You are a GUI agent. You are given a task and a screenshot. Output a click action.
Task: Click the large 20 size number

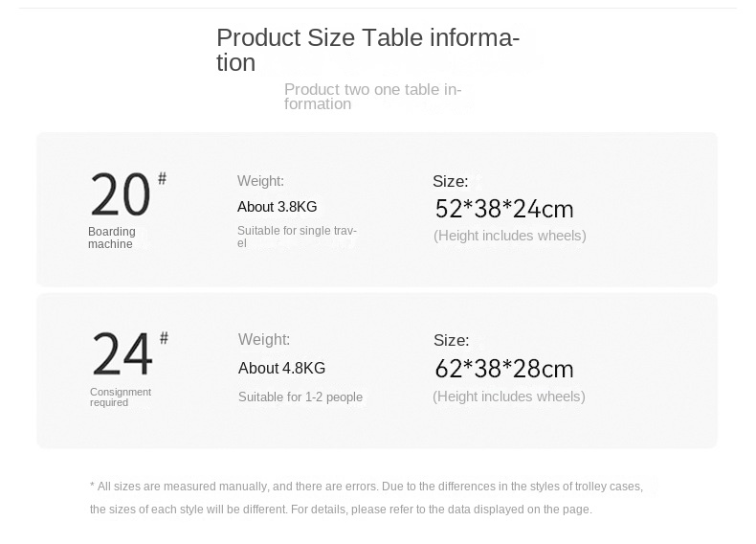click(121, 195)
